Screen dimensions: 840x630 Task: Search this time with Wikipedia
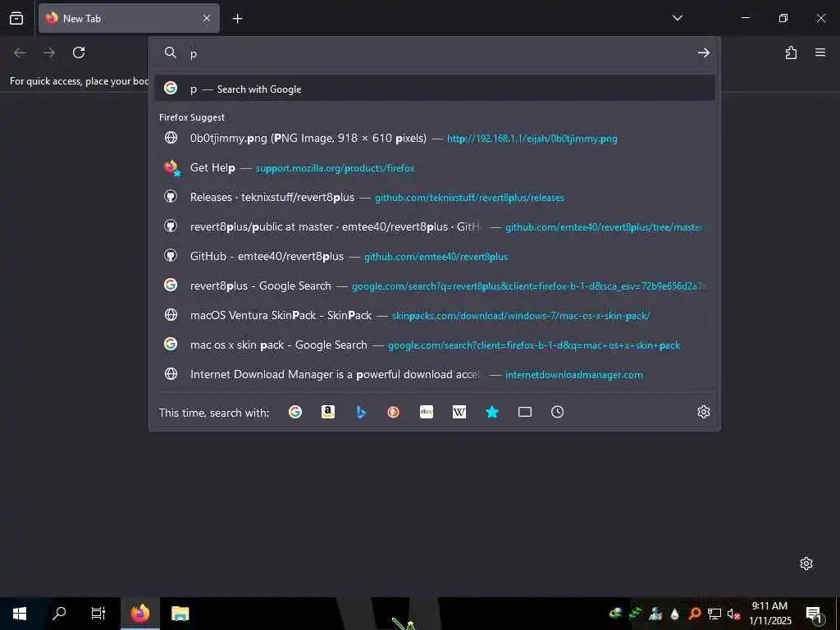click(459, 412)
